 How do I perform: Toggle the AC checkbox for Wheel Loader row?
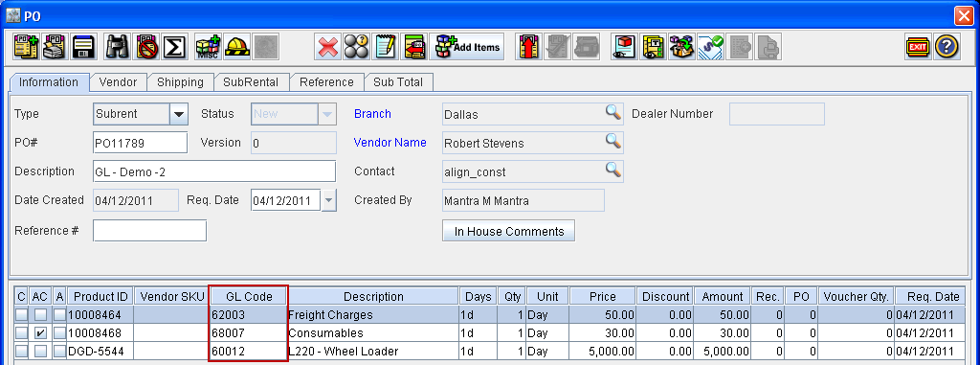[40, 352]
